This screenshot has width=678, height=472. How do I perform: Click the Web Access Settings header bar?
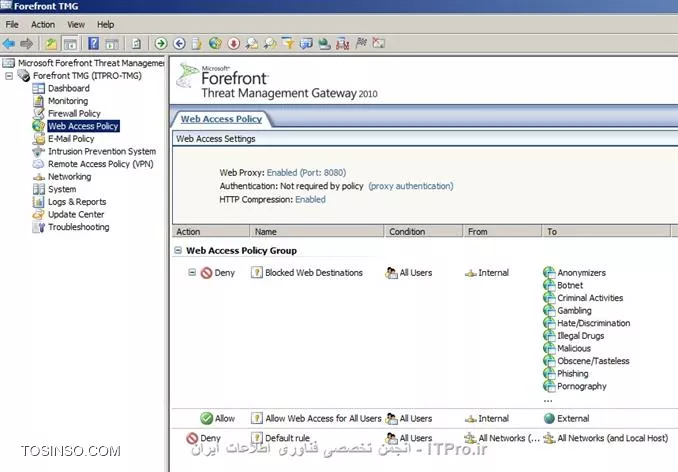coord(425,139)
